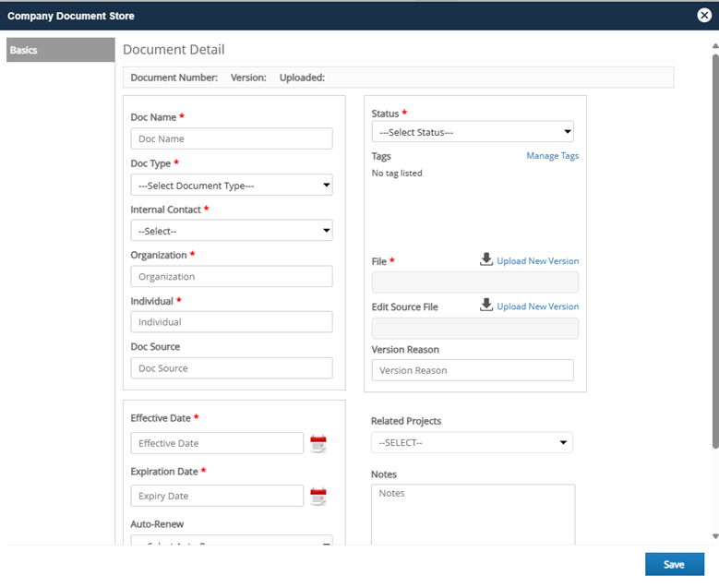Viewport: 719px width, 588px height.
Task: Open the Internal Contact select dropdown
Action: coord(232,231)
